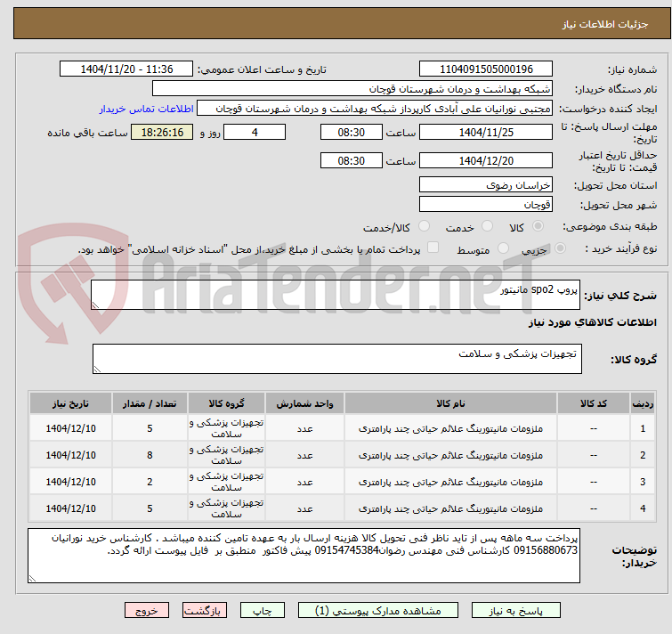Click the item name in row 2
Viewport: 672px width, 634px height.
(x=450, y=455)
